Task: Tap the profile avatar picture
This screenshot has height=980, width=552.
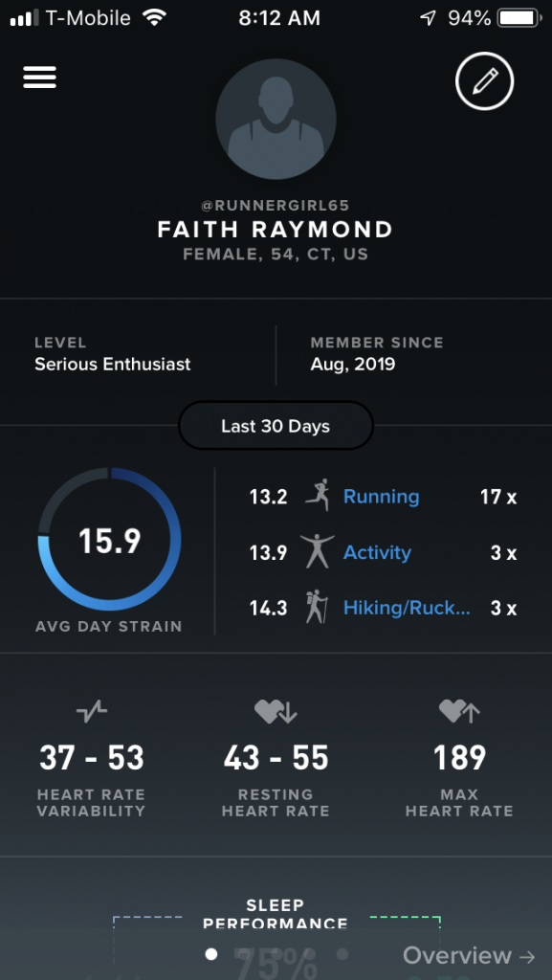Action: pyautogui.click(x=276, y=120)
